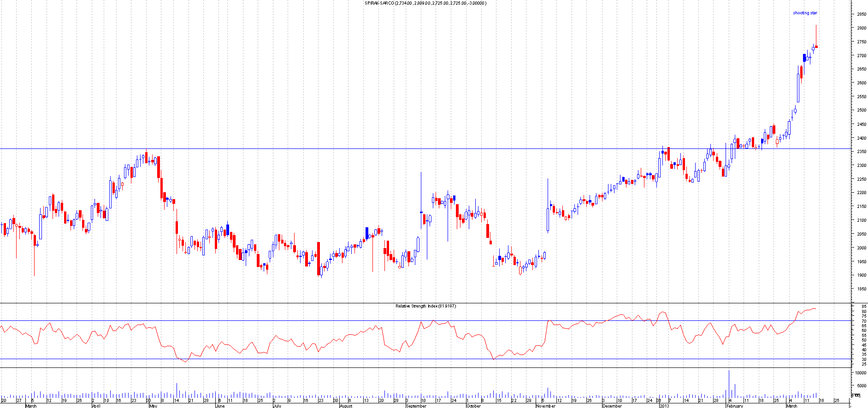
Task: Select the May label on date axis
Action: tap(153, 406)
